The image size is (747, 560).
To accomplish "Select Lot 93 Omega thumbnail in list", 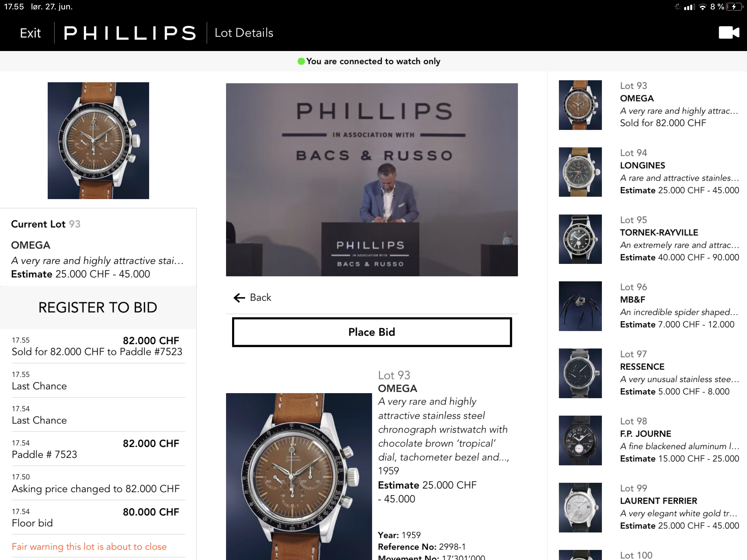I will [x=580, y=105].
